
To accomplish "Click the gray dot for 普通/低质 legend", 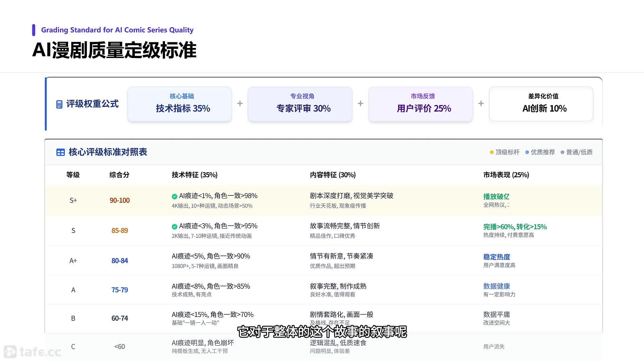I will pos(562,153).
